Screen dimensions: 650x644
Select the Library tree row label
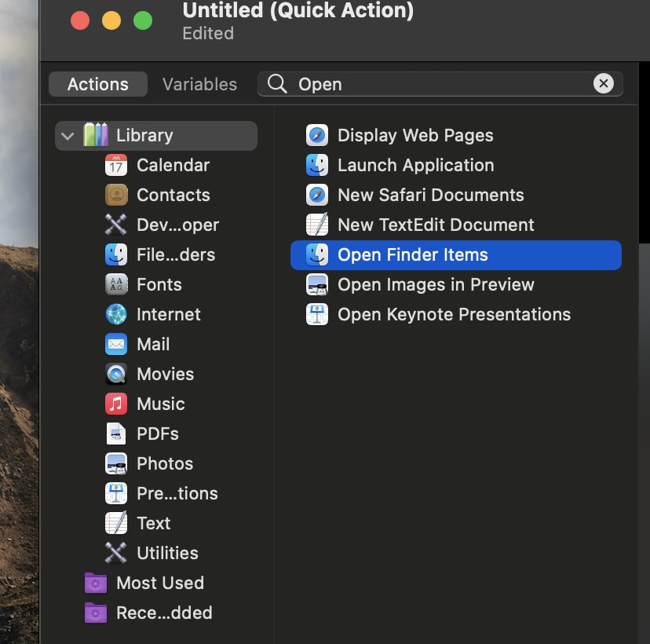point(144,136)
